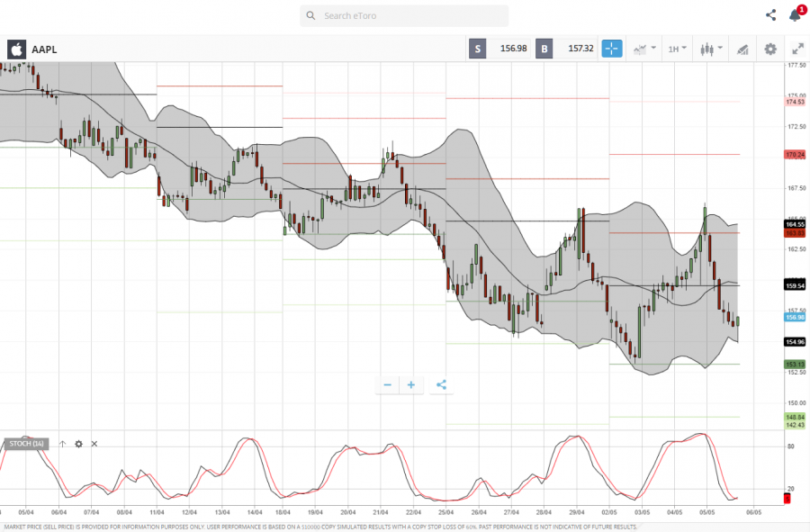
Task: Click the magnifier search icon
Action: click(x=310, y=15)
